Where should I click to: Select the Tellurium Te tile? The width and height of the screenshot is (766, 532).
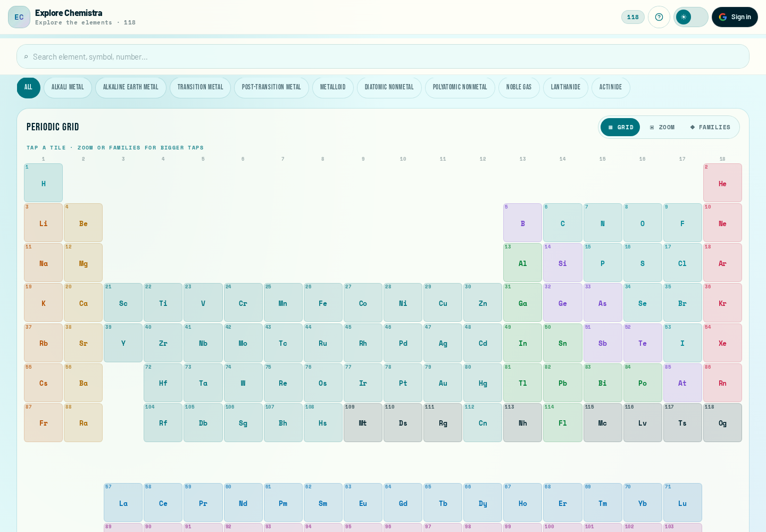point(643,343)
